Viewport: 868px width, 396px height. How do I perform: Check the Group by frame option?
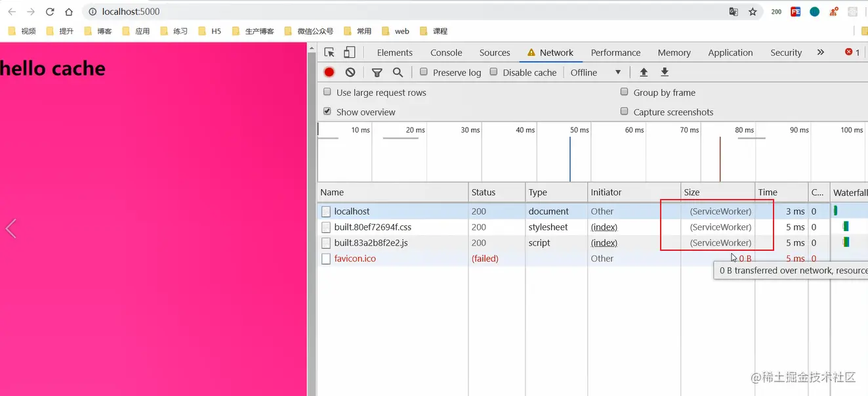coord(625,92)
